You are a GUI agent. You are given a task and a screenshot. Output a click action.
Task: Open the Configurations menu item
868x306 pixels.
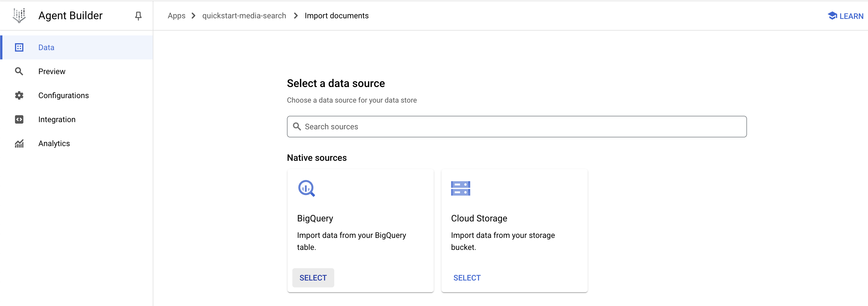point(63,95)
